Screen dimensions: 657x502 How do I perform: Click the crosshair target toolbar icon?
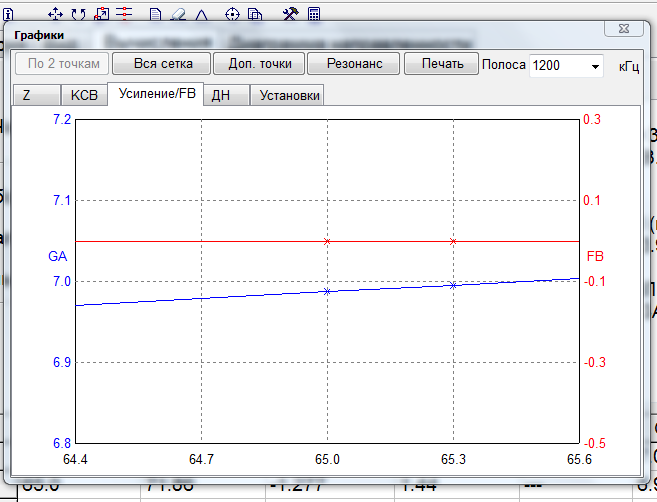click(232, 15)
